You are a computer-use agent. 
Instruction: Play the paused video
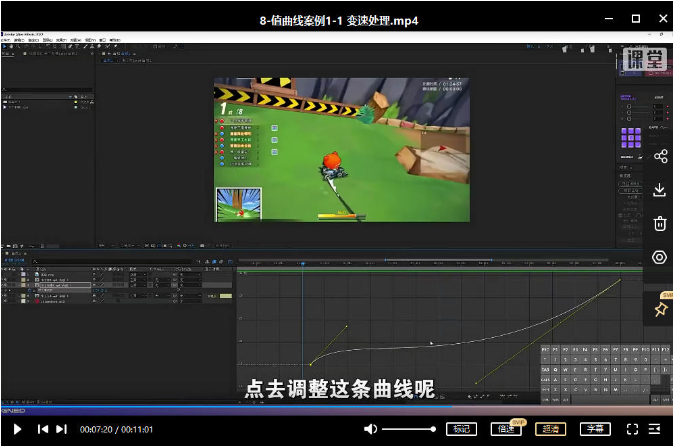point(17,429)
